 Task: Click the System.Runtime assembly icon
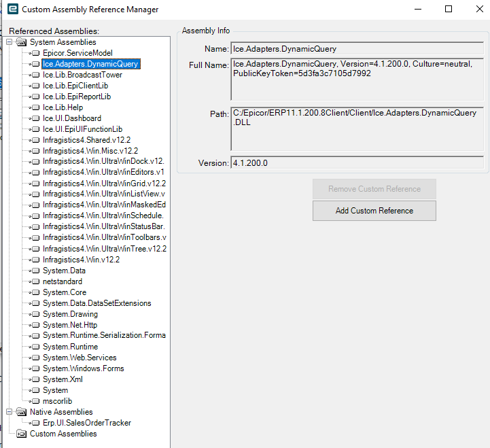point(35,347)
